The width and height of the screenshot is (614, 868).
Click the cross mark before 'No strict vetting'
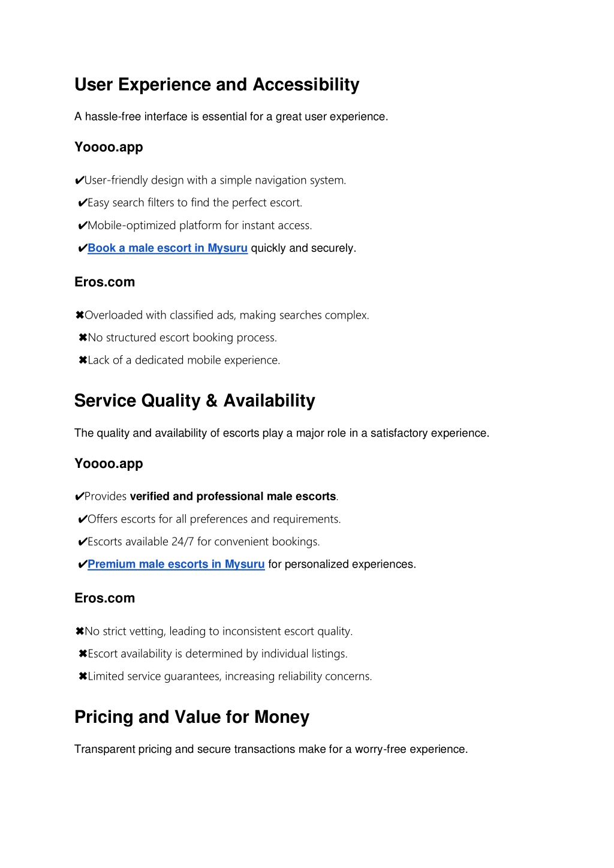tap(79, 631)
